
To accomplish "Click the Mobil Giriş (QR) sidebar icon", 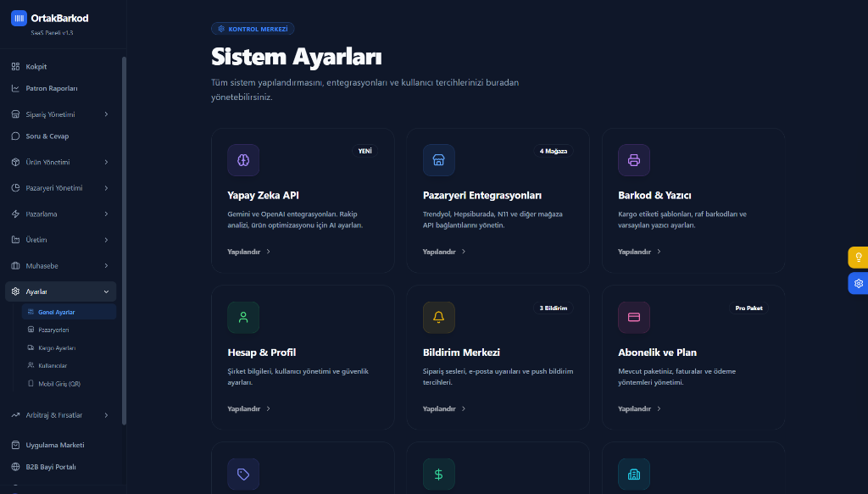I will click(x=29, y=383).
